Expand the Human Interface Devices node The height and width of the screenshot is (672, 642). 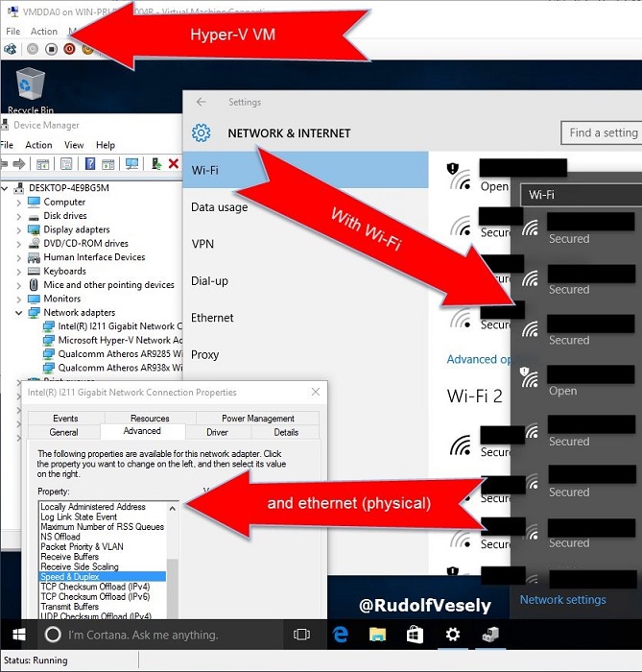tap(18, 258)
